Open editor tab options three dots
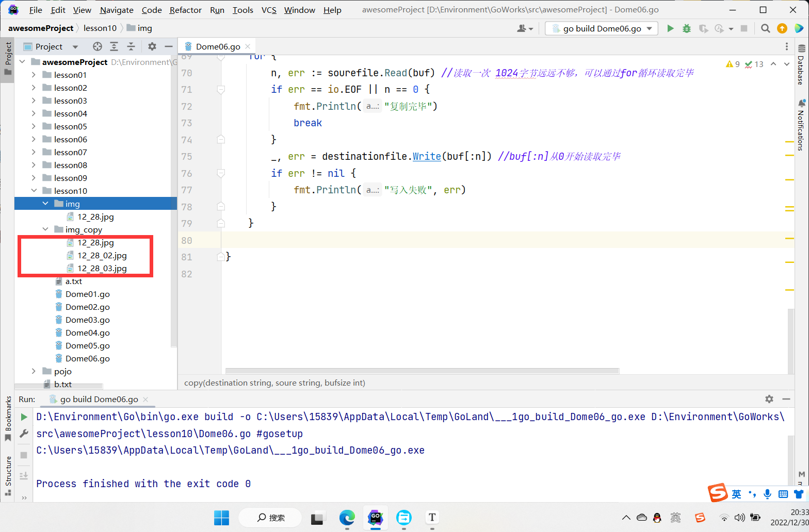Viewport: 809px width, 532px height. 787,46
